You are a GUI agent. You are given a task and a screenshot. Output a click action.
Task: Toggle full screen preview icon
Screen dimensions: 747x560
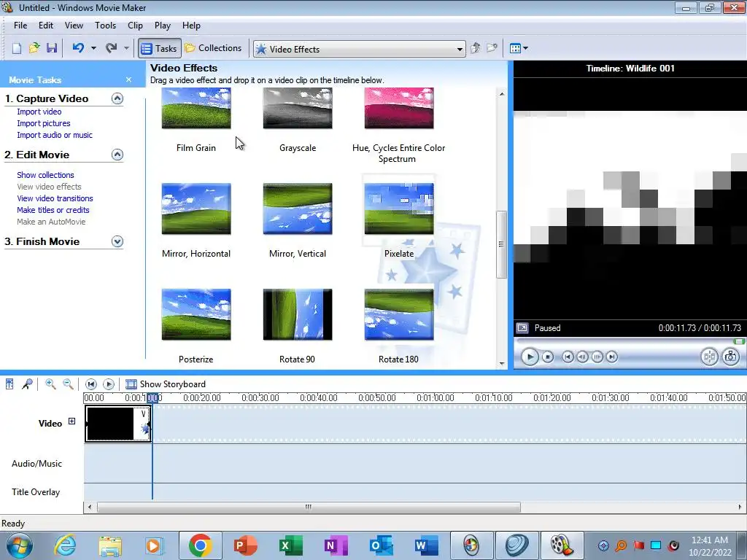point(522,327)
